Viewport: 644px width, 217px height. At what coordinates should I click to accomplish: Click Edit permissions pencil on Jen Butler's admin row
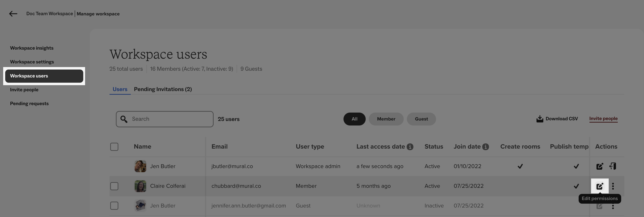(x=600, y=166)
